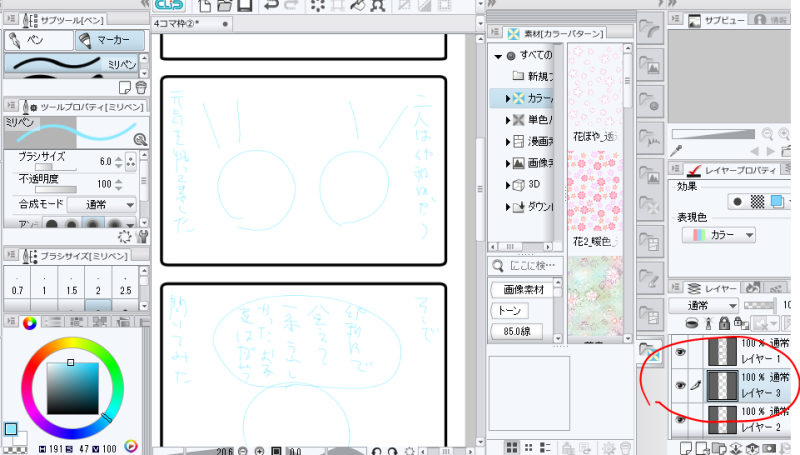Hide レイヤー 2 using eye icon
Screen dimensions: 800x455
[680, 419]
